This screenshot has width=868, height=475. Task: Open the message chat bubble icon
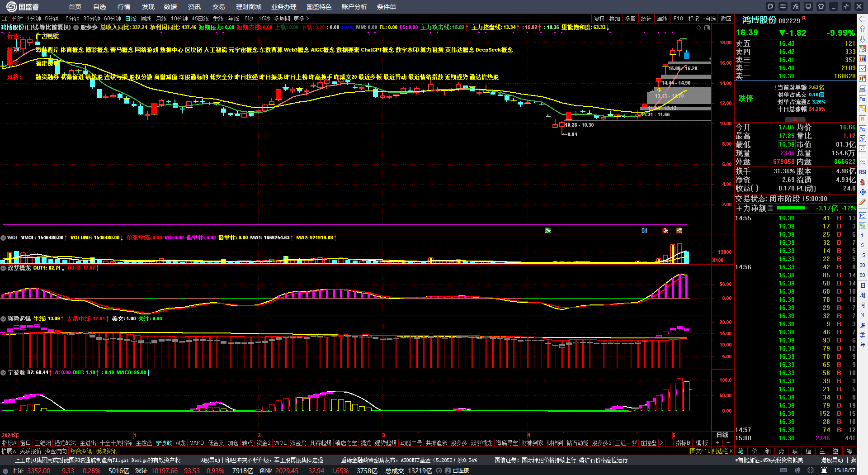(x=770, y=6)
